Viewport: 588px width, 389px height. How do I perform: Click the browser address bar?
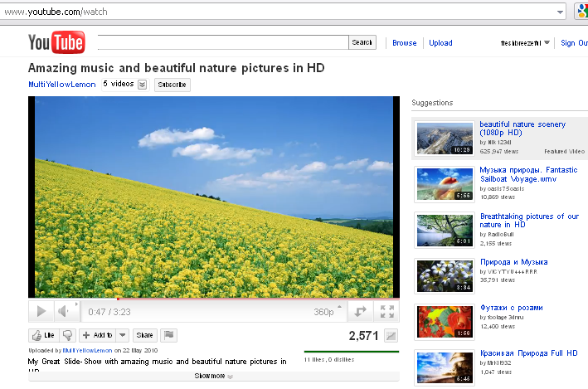pyautogui.click(x=278, y=12)
